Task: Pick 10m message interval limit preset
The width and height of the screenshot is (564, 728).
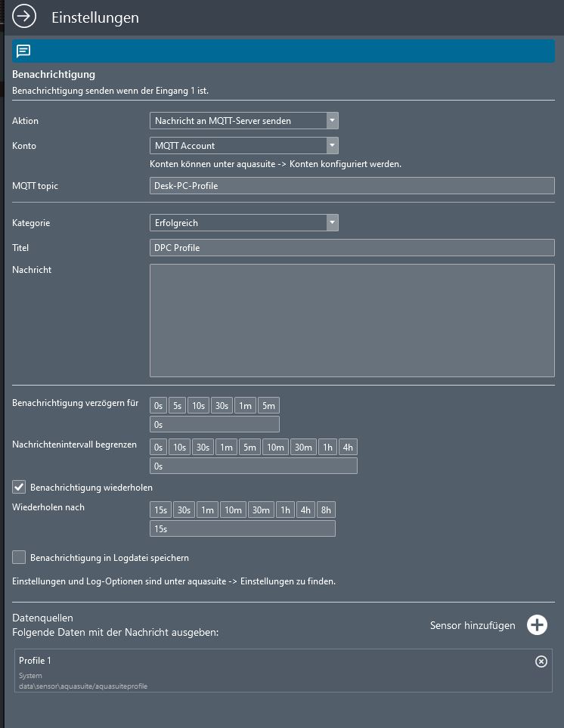Action: (275, 448)
